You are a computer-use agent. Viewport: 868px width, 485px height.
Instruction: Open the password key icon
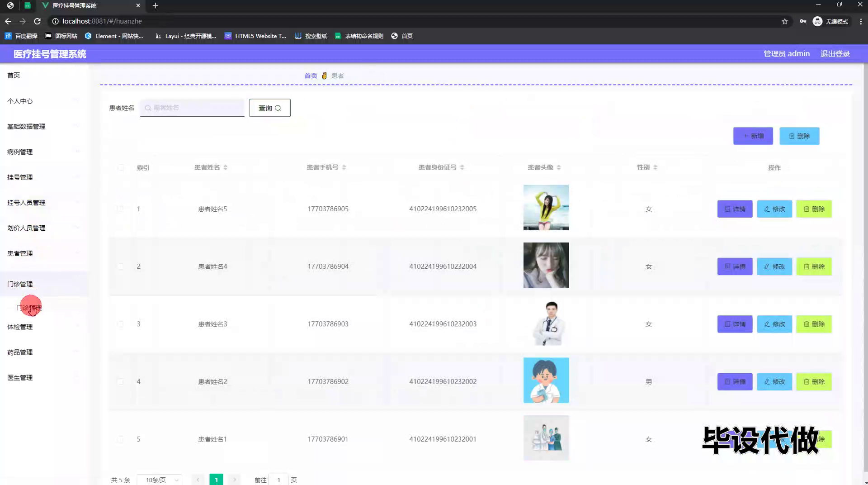pos(803,21)
